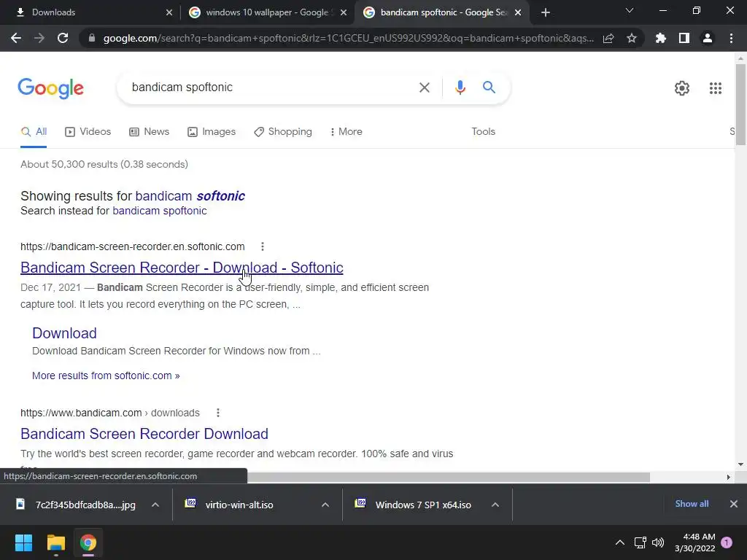Open a new browser tab
This screenshot has width=747, height=560.
546,12
